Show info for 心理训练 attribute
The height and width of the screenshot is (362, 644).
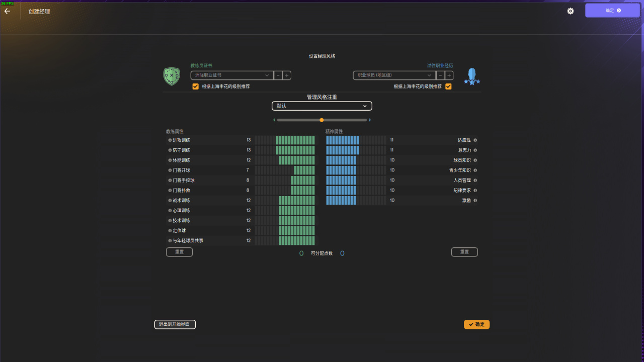tap(170, 211)
